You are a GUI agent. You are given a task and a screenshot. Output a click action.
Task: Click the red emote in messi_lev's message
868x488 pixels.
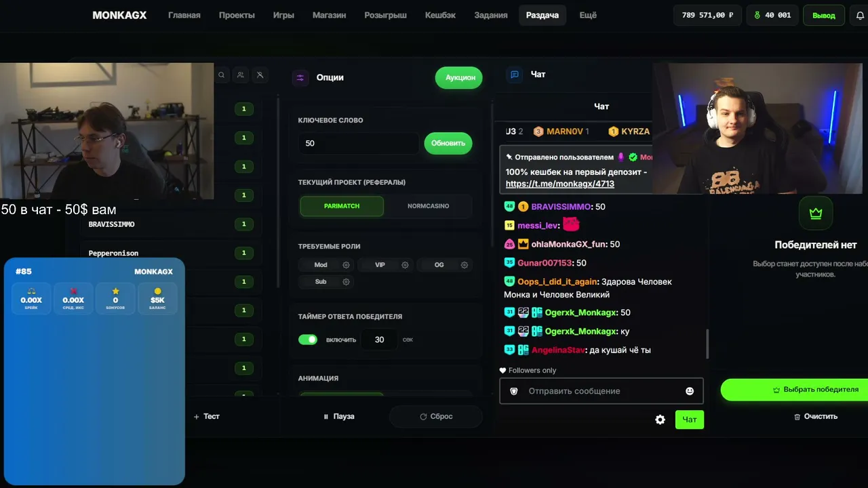572,224
